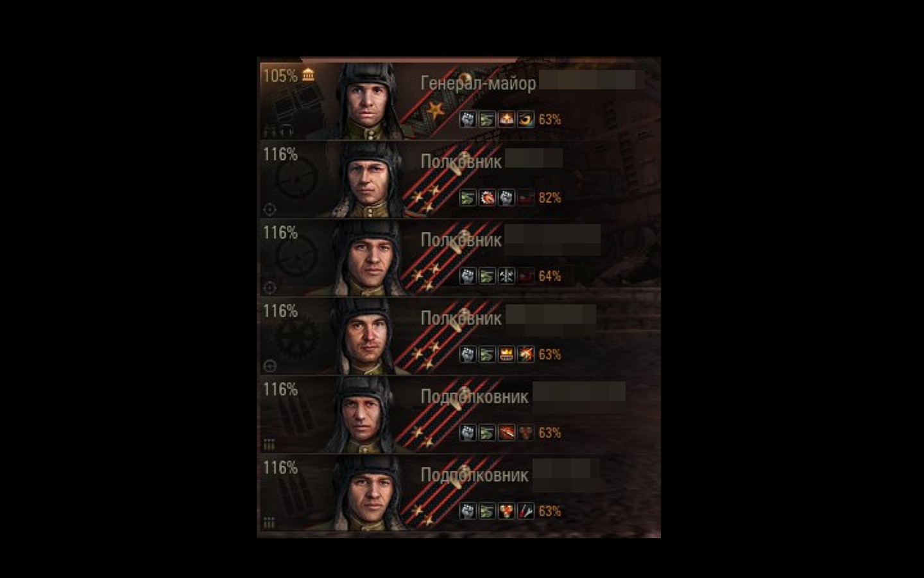The width and height of the screenshot is (924, 578).
Task: Click the camouflage skill icon in Генерал-майор row
Action: coord(487,119)
